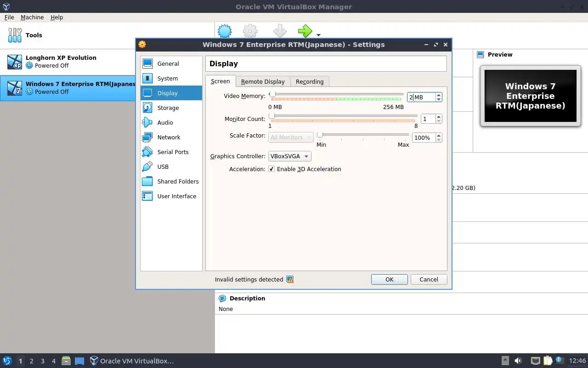This screenshot has height=368, width=588.
Task: Open the General settings category
Action: pyautogui.click(x=171, y=63)
